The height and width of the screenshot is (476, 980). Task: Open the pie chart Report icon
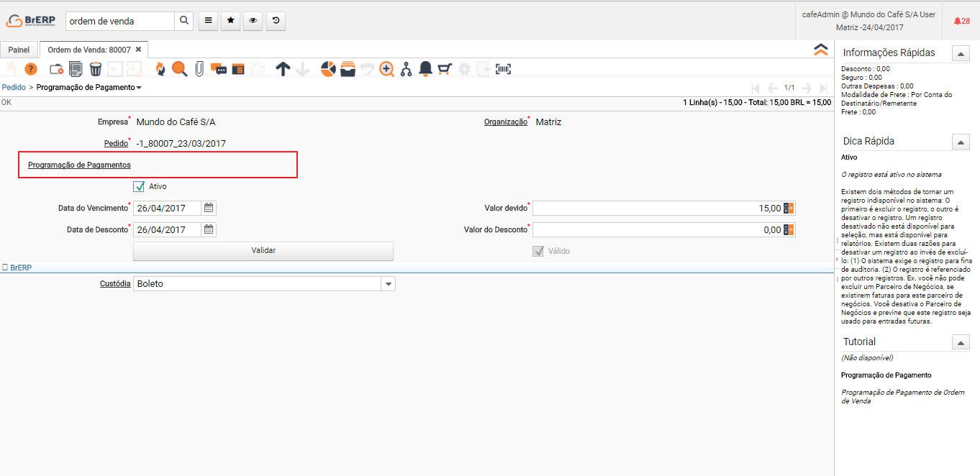[328, 69]
